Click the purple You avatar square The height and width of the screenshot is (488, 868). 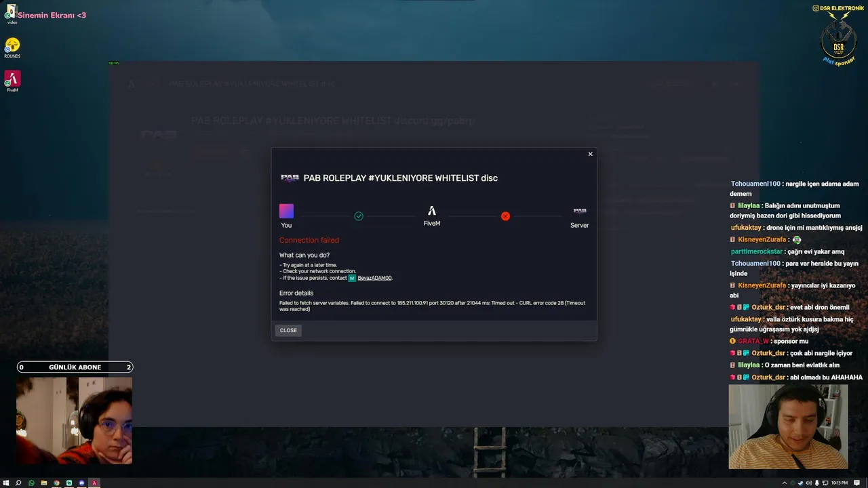(286, 211)
